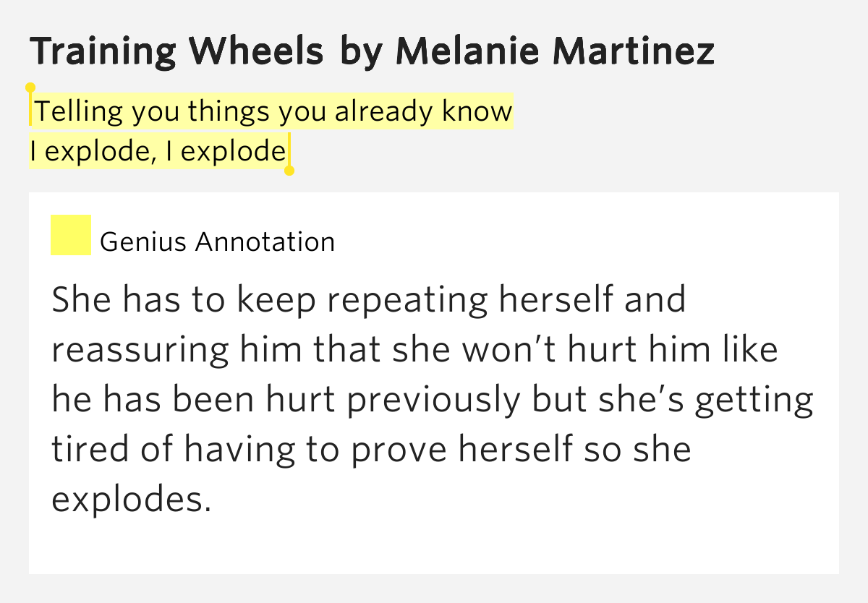Click the final word "explodes." in the annotation
The width and height of the screenshot is (868, 603).
[x=131, y=500]
